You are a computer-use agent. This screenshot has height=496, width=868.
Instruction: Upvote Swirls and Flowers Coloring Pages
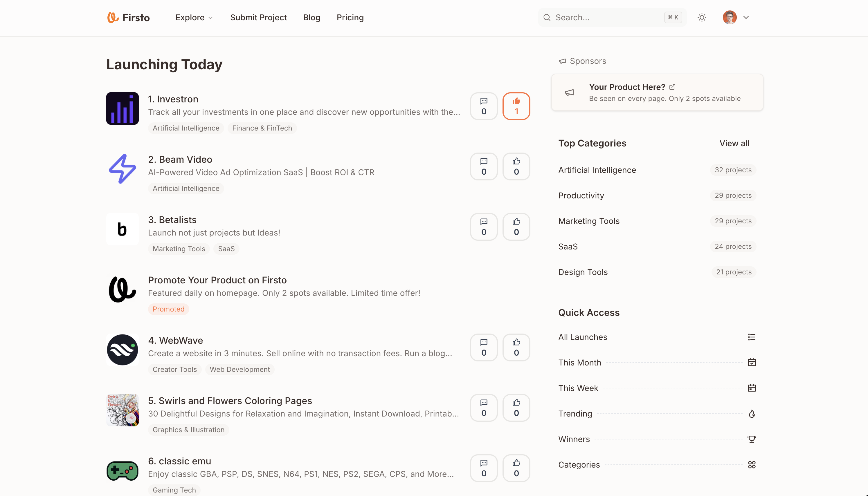(516, 408)
